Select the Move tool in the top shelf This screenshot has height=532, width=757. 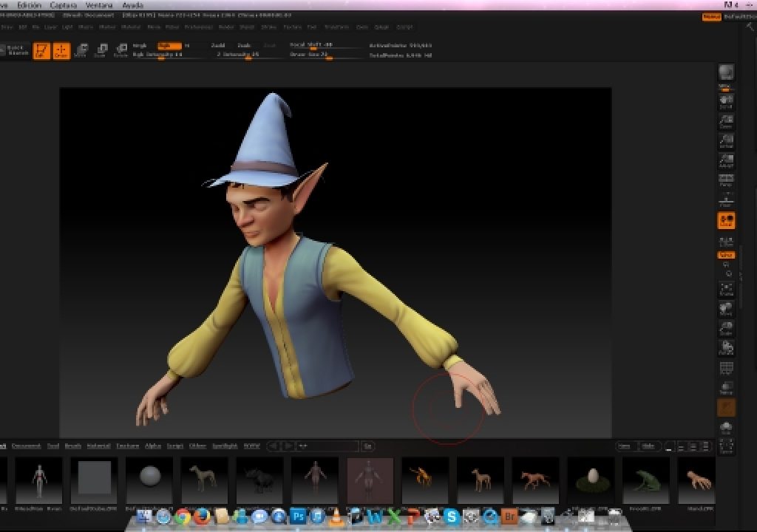tap(81, 50)
